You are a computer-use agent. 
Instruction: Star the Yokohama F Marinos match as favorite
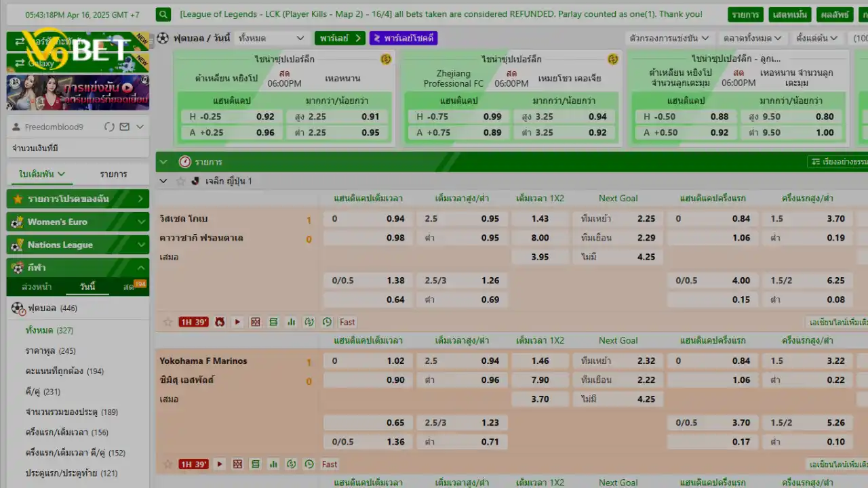[x=167, y=464]
